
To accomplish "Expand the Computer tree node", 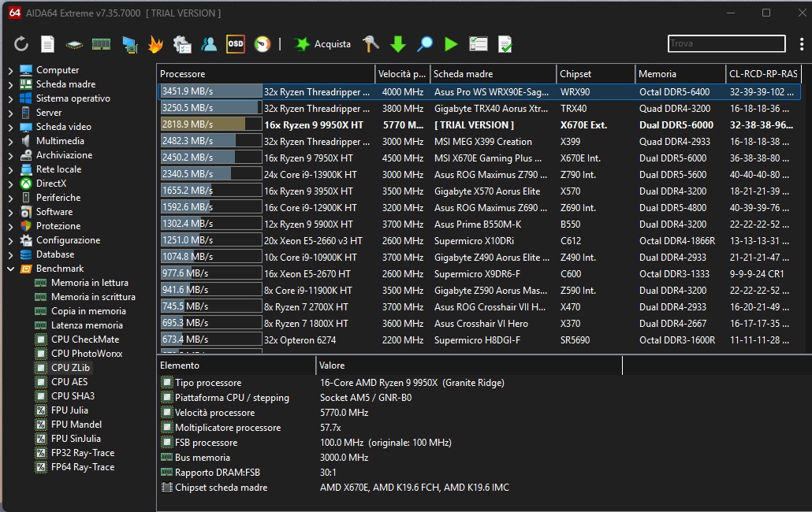I will (10, 70).
